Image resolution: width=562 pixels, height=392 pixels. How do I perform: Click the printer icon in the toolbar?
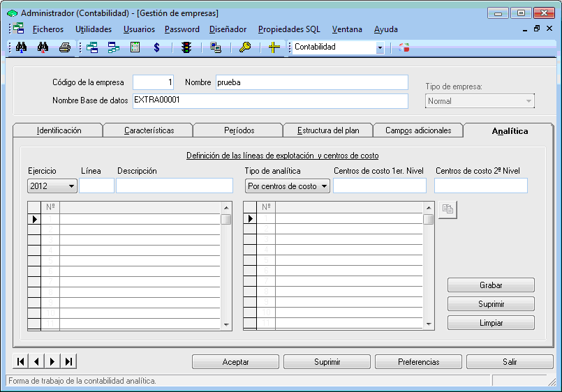pos(64,47)
